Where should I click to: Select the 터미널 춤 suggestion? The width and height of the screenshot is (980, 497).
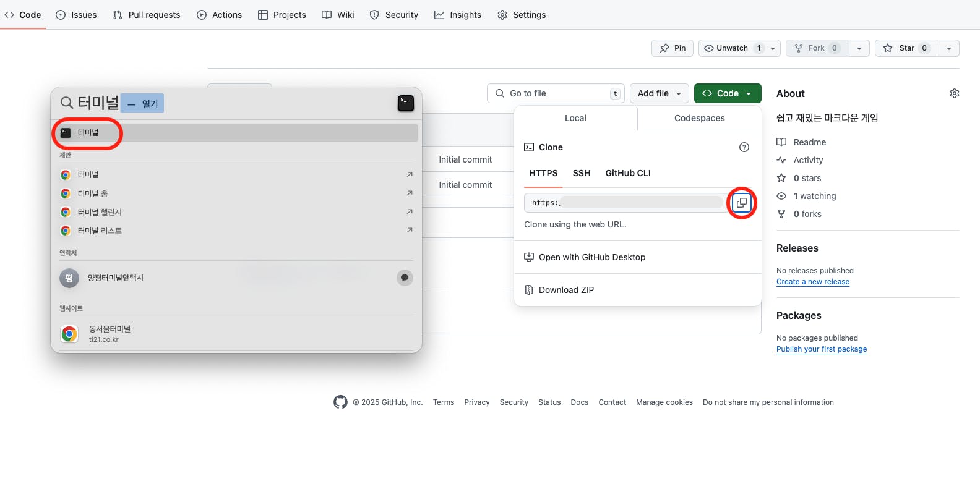click(236, 193)
